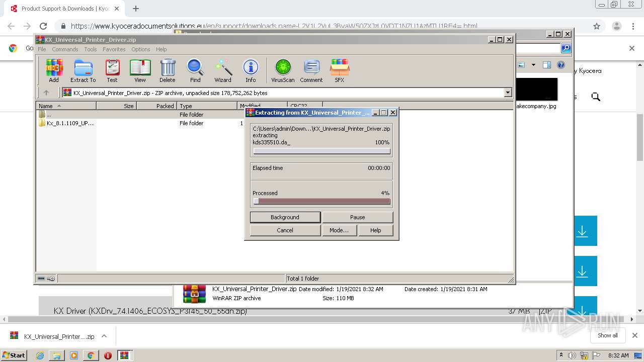Open a new browser tab
This screenshot has width=644, height=362.
[136, 9]
